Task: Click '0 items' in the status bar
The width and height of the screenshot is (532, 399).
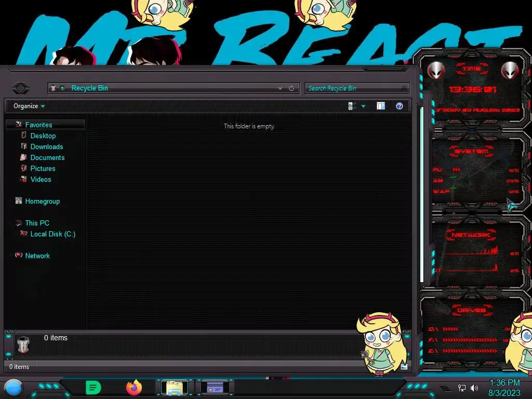Action: (19, 367)
